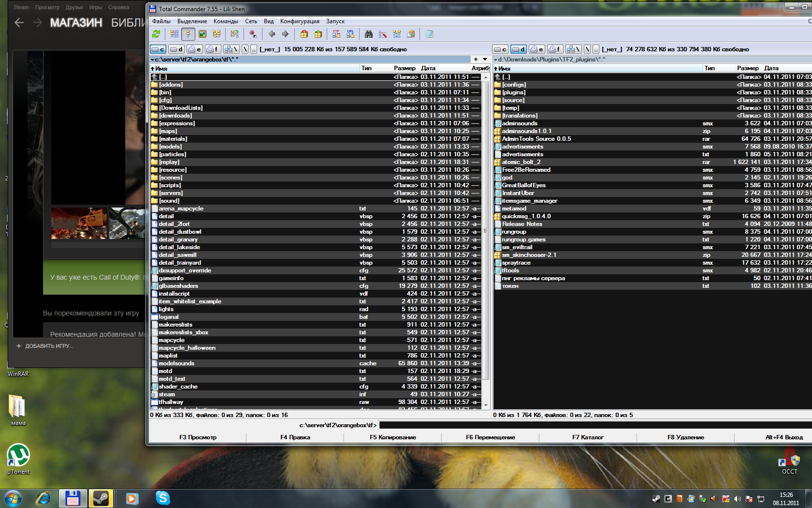Go to root directory in left panel

tap(245, 49)
